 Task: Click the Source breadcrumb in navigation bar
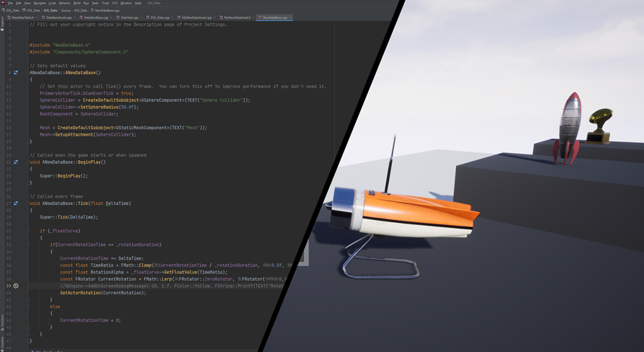(66, 11)
